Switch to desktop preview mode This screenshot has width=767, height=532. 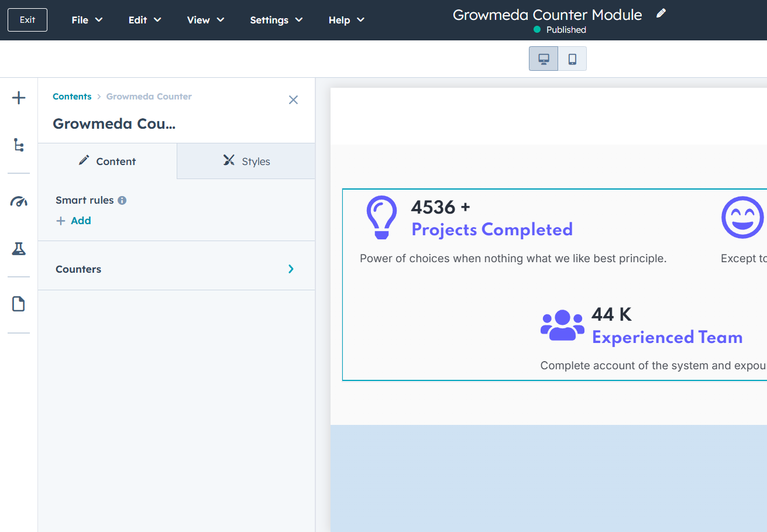click(544, 59)
